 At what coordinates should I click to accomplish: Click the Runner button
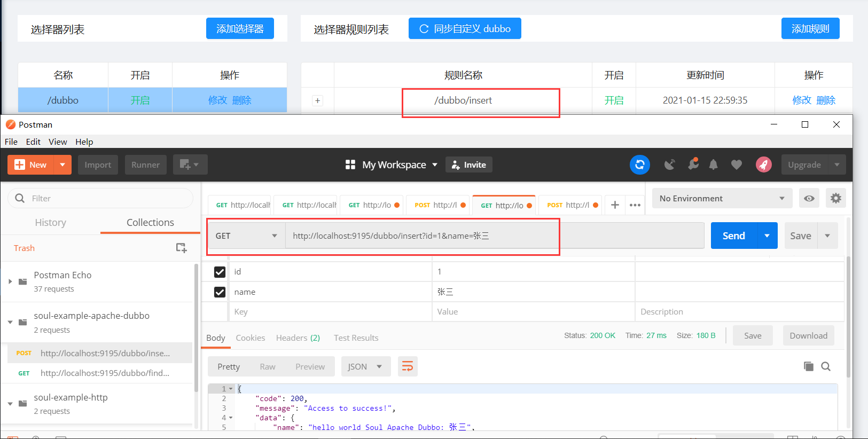pos(146,164)
